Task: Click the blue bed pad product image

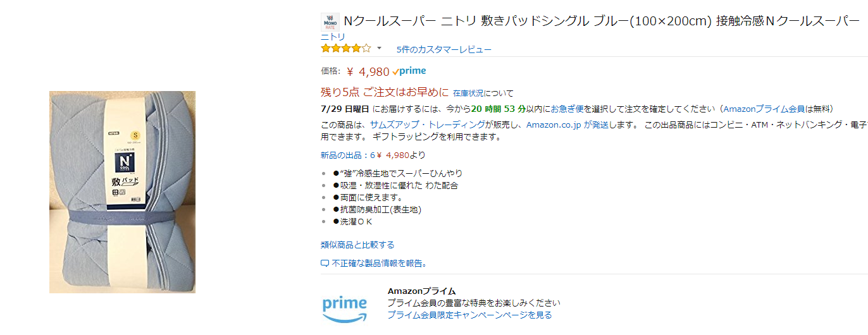Action: [122, 192]
